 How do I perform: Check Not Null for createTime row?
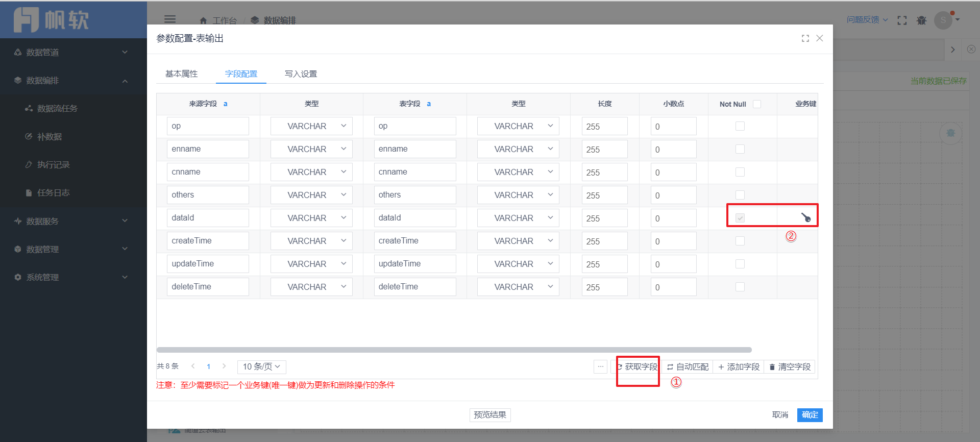[x=740, y=241]
